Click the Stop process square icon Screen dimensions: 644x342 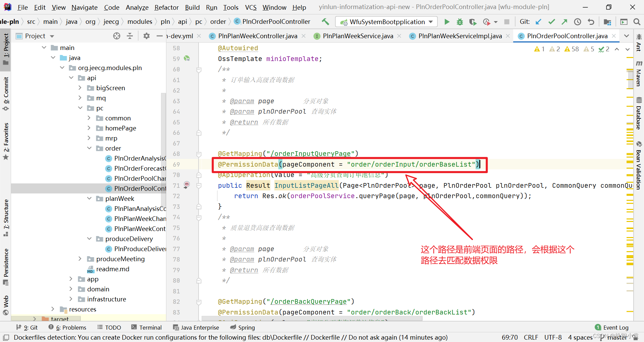pos(507,22)
